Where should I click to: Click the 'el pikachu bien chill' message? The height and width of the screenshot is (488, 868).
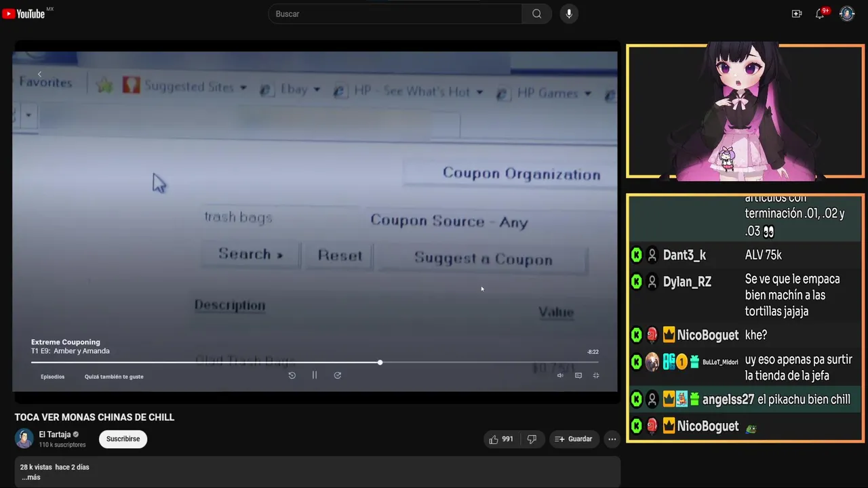pos(804,400)
